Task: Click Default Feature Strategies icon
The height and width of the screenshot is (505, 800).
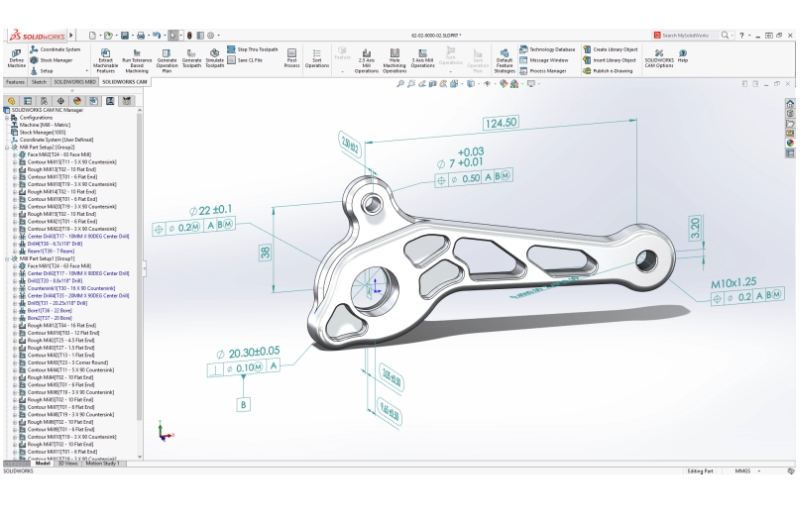Action: (504, 55)
